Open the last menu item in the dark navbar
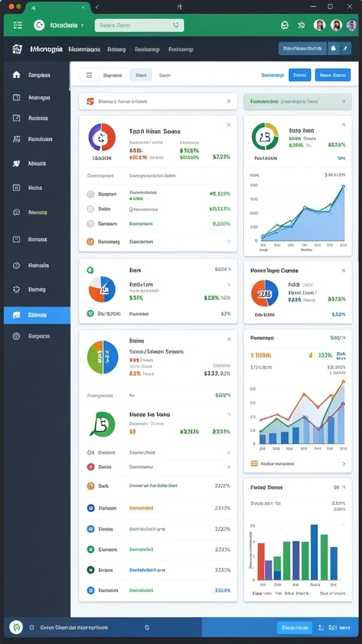362x644 pixels. pos(180,49)
